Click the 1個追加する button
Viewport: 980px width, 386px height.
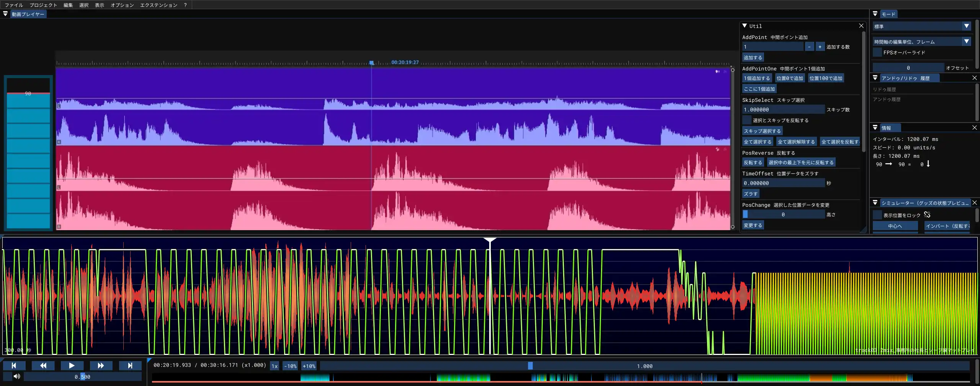[x=757, y=78]
